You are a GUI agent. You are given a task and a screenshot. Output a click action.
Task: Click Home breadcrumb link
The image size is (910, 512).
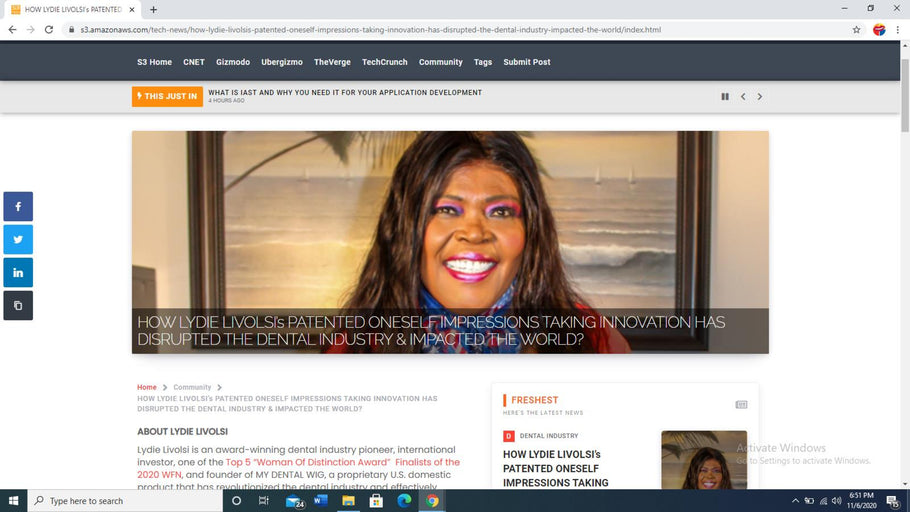[147, 387]
